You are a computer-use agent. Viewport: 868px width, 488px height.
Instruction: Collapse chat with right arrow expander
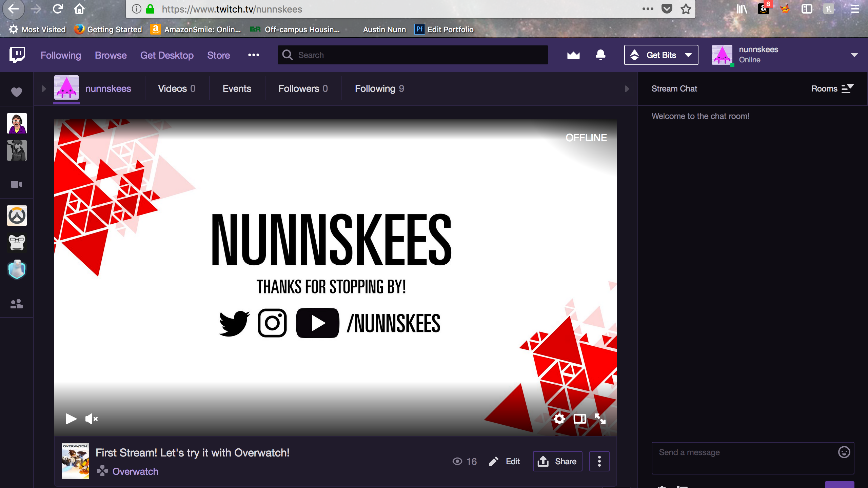tap(627, 89)
